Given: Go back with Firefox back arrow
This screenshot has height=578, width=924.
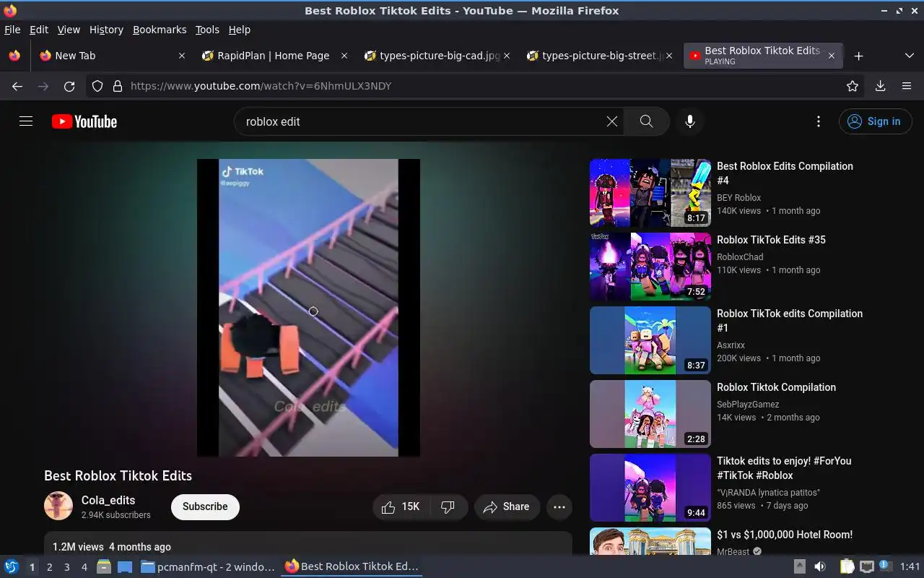Looking at the screenshot, I should (17, 86).
